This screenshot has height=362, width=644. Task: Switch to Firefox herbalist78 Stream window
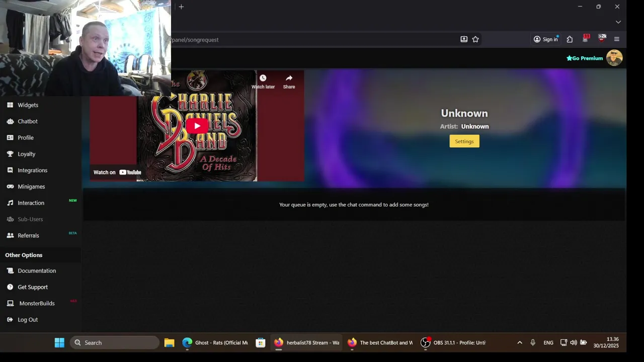[306, 343]
